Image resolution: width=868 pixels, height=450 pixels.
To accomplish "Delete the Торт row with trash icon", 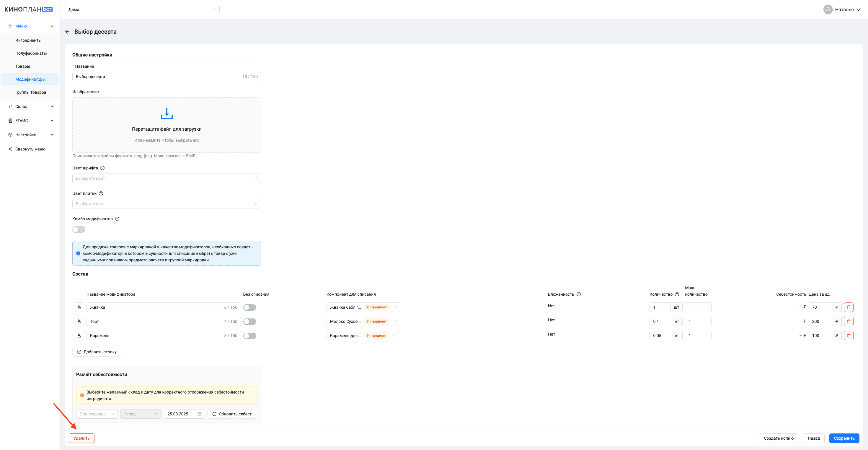I will pyautogui.click(x=849, y=321).
